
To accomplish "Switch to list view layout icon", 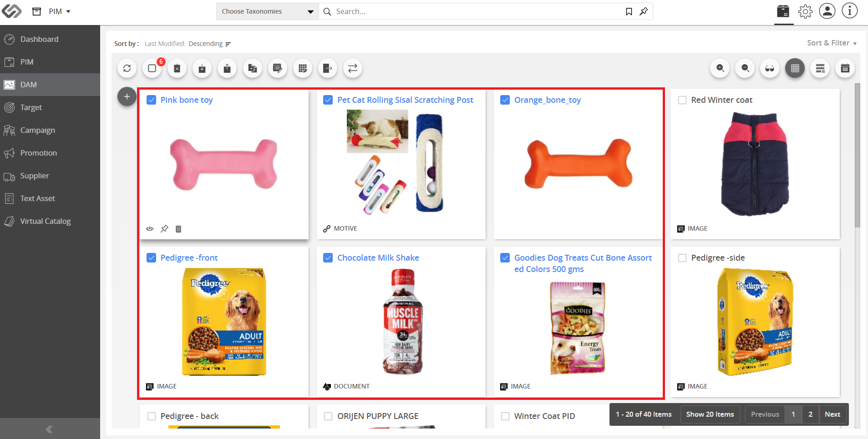I will click(820, 68).
